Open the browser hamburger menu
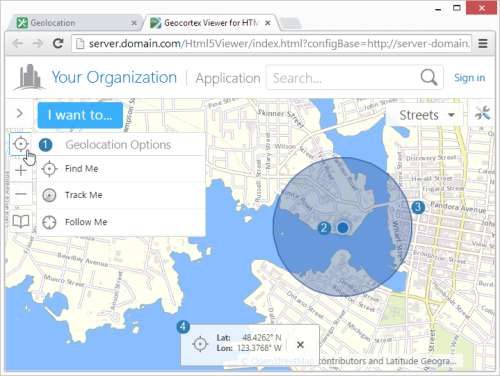500x376 pixels. [x=483, y=43]
